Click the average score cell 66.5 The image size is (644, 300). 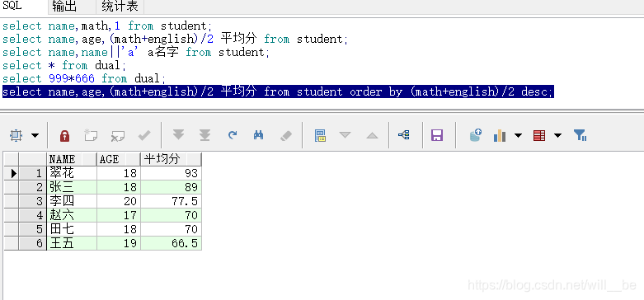[x=171, y=243]
